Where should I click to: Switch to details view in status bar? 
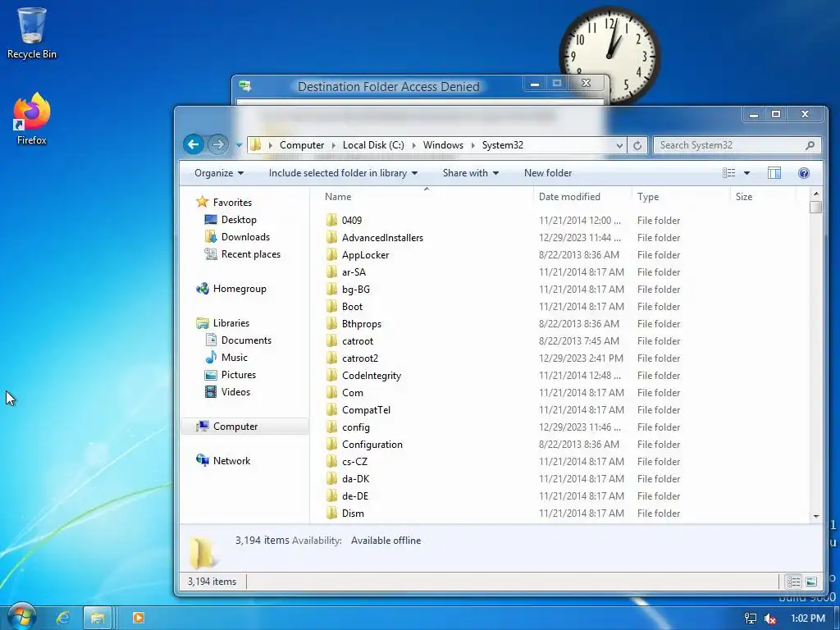793,582
